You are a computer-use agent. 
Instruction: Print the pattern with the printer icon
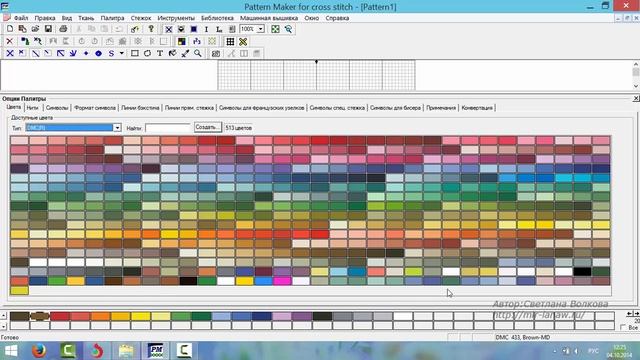click(x=63, y=29)
